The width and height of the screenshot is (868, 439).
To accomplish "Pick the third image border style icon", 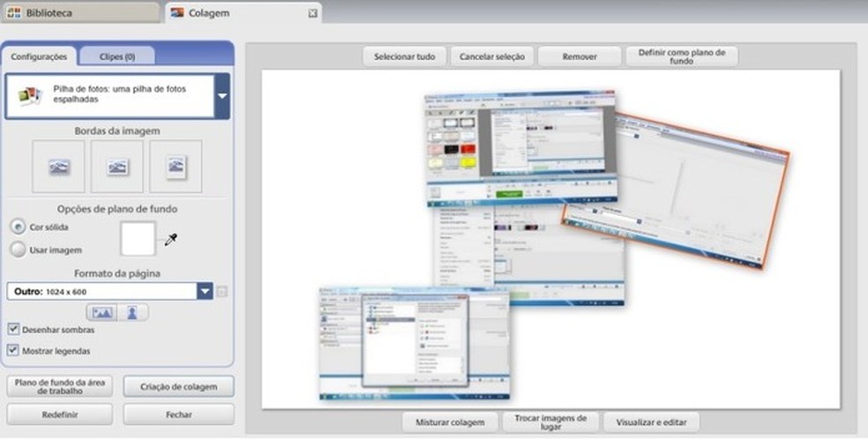I will click(176, 167).
